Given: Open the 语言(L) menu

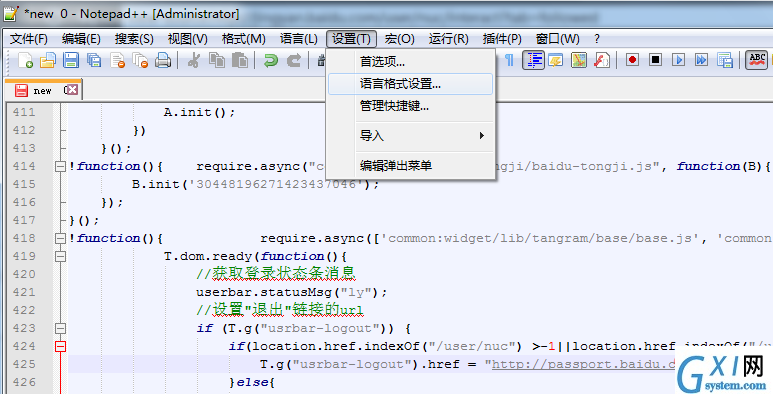Looking at the screenshot, I should pos(298,39).
